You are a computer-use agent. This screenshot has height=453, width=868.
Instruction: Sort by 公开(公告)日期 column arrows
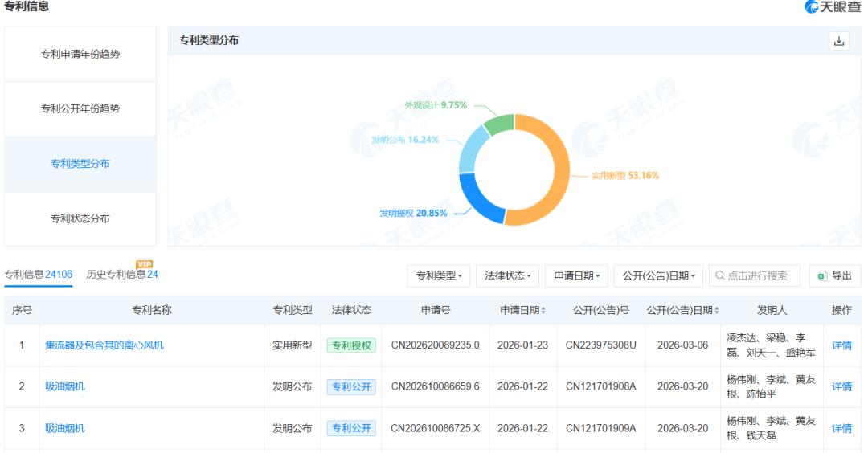click(x=717, y=311)
